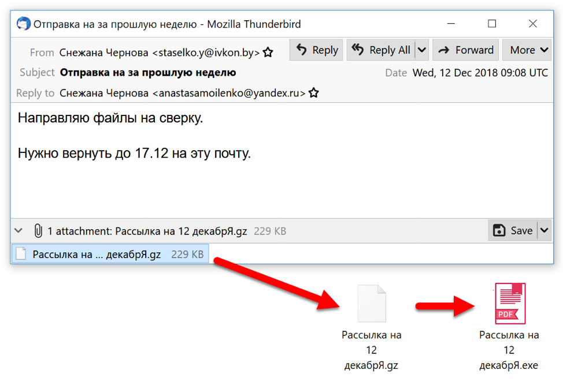Click the email subject line text
The image size is (563, 392).
148,72
